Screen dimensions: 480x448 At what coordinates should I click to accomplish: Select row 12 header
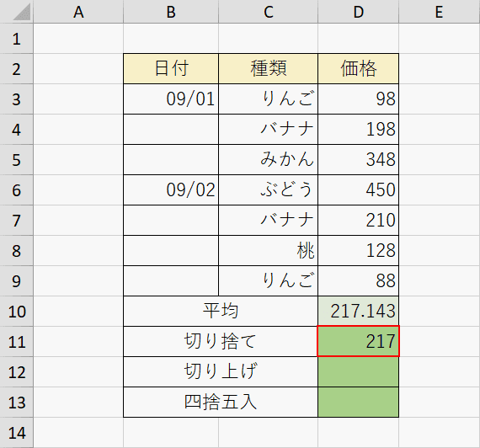(x=17, y=372)
